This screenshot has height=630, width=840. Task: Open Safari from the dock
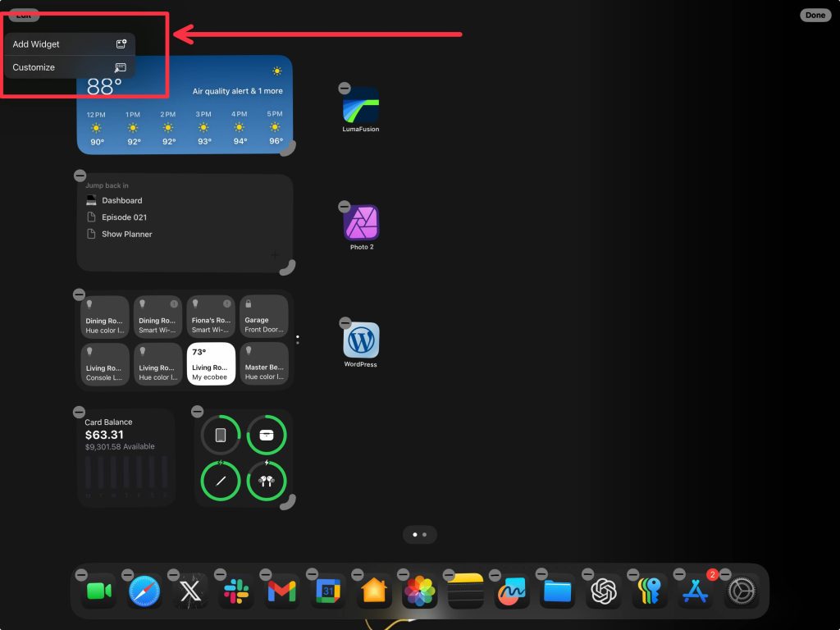click(x=144, y=591)
